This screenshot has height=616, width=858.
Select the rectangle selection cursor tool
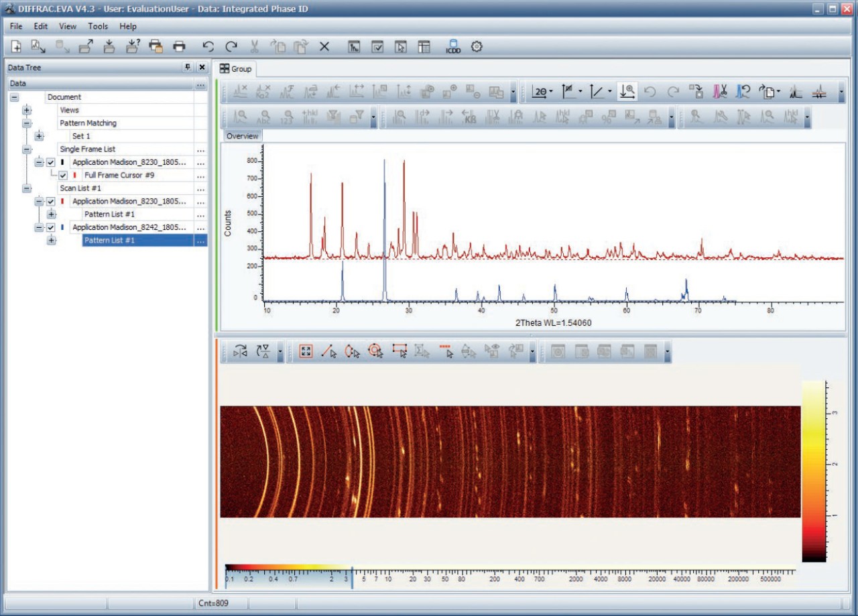pos(400,351)
